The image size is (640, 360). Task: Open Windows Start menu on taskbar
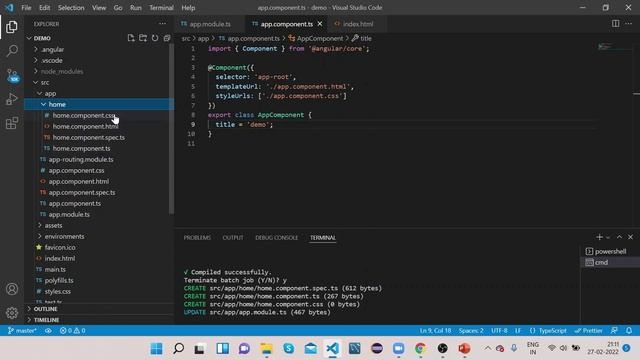pyautogui.click(x=156, y=349)
